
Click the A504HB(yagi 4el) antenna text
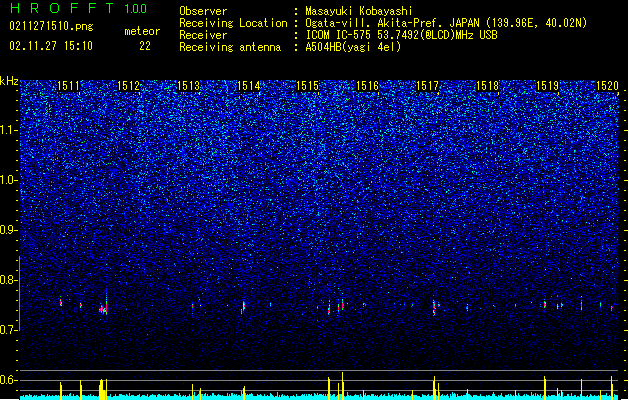pos(353,47)
